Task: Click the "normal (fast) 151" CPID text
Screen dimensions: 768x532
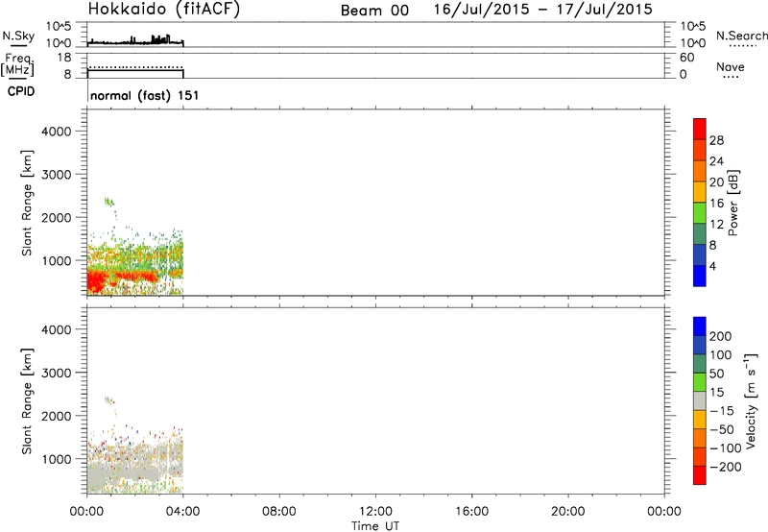Action: [145, 95]
